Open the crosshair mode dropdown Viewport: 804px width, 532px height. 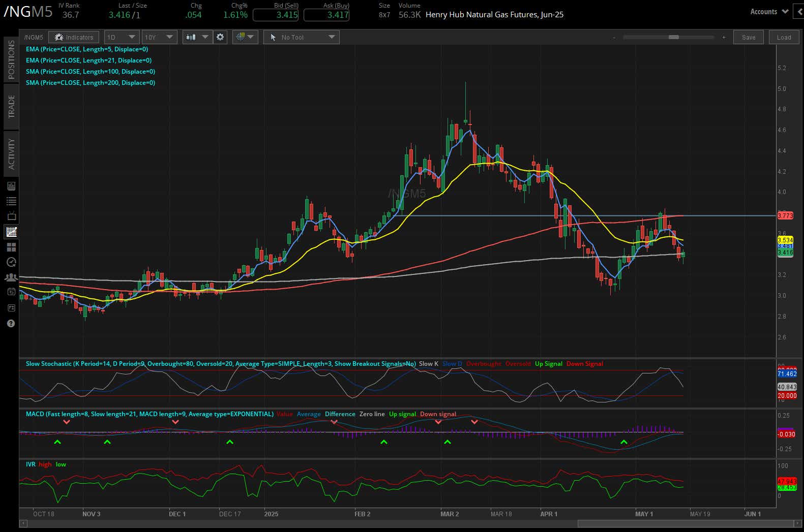[245, 37]
